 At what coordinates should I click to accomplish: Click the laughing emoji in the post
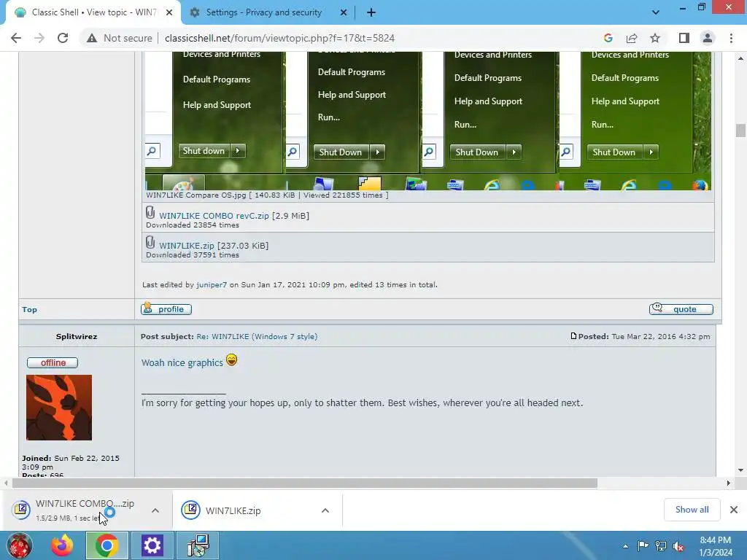pos(231,360)
